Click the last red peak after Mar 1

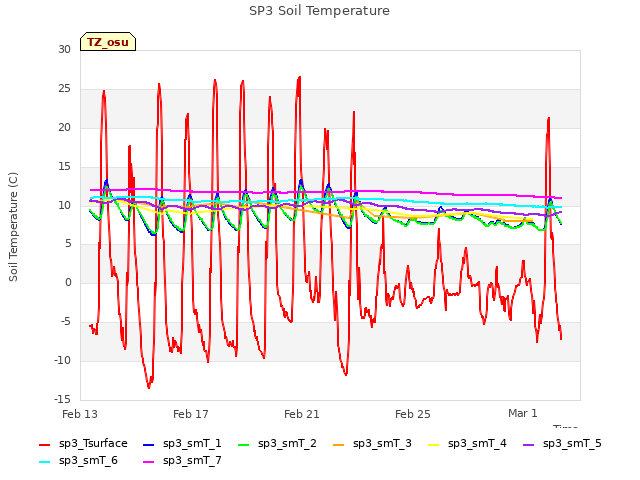tap(549, 119)
